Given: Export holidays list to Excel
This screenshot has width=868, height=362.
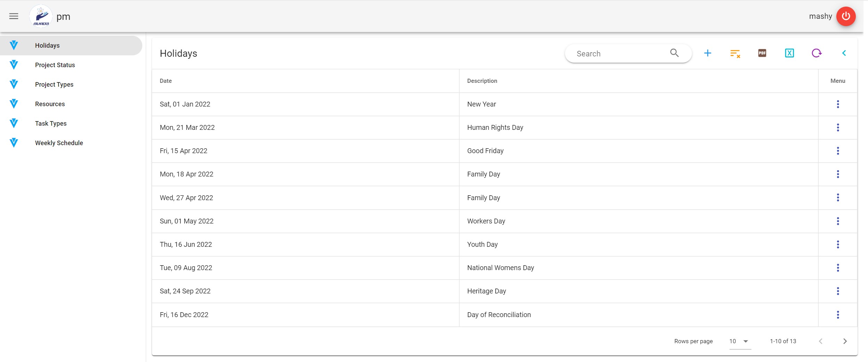Looking at the screenshot, I should 789,53.
